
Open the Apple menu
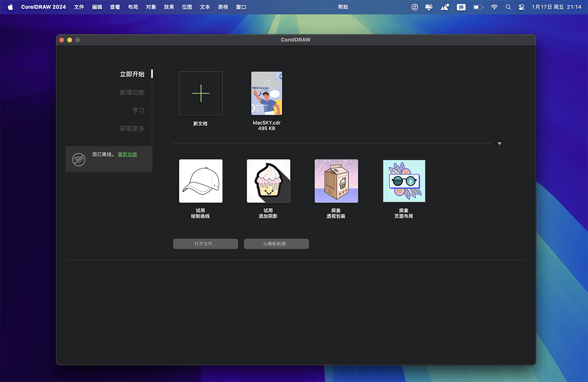pos(10,7)
